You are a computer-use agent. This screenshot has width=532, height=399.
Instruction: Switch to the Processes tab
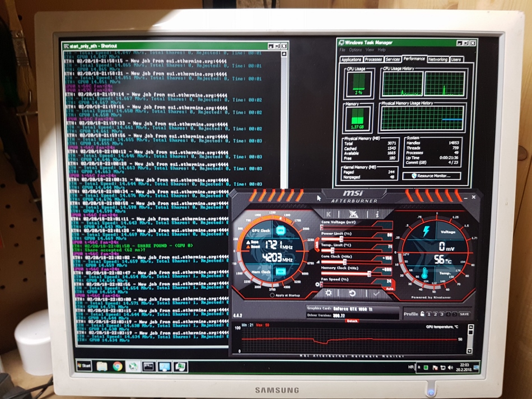(373, 59)
